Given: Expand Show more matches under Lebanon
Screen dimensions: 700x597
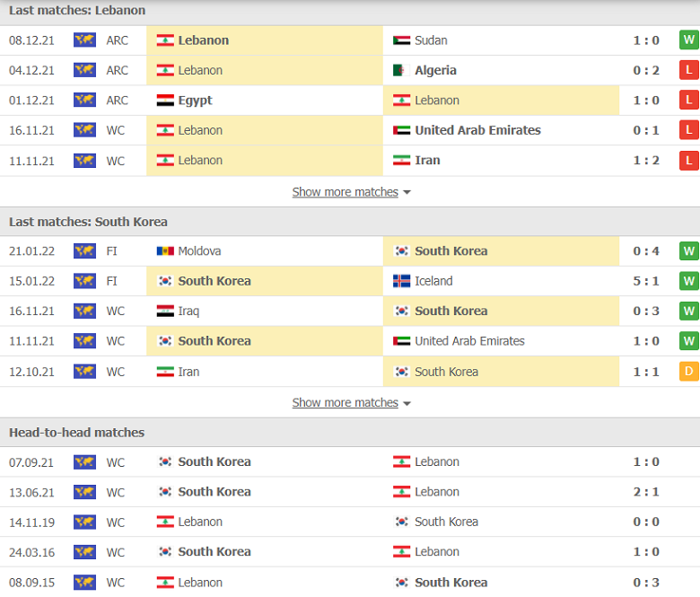Looking at the screenshot, I should (x=345, y=192).
